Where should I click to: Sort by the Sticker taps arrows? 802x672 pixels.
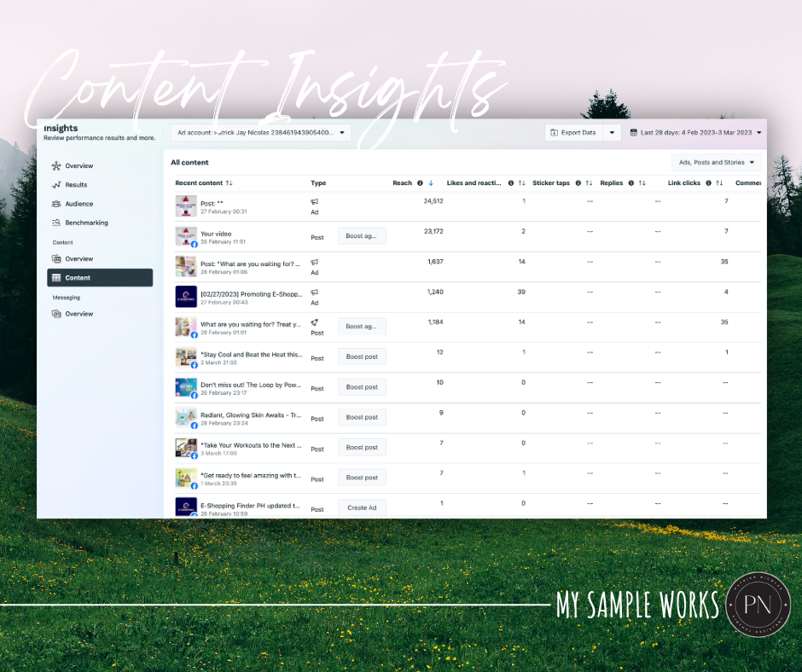point(589,182)
